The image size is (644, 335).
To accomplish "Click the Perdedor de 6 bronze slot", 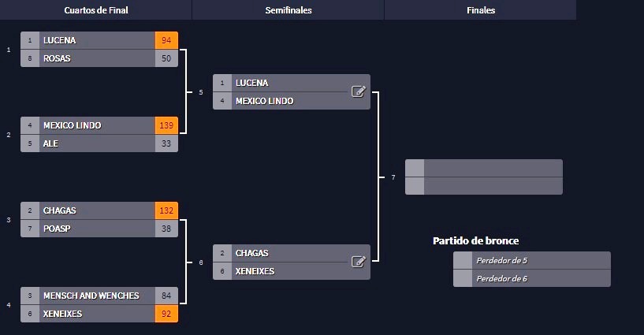I will point(540,278).
